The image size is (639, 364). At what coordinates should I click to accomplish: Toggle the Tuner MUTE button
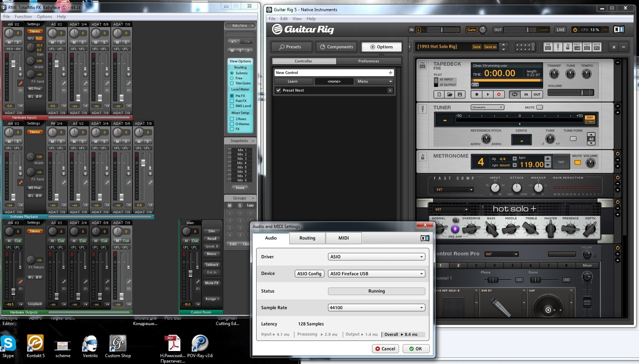540,108
